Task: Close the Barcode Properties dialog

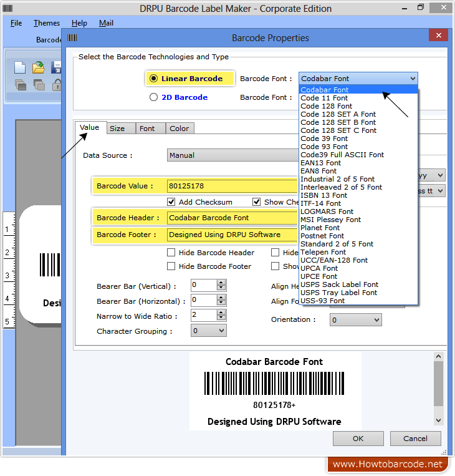Action: pyautogui.click(x=438, y=35)
